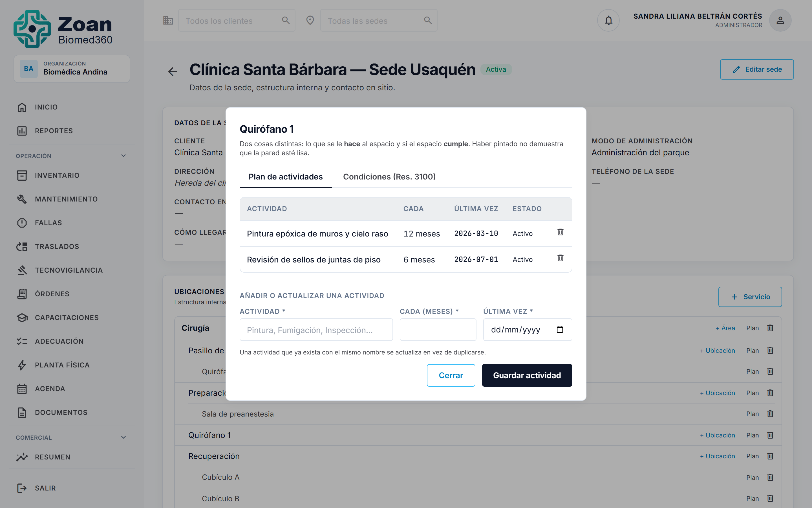
Task: Click Editar sede button
Action: pyautogui.click(x=757, y=69)
